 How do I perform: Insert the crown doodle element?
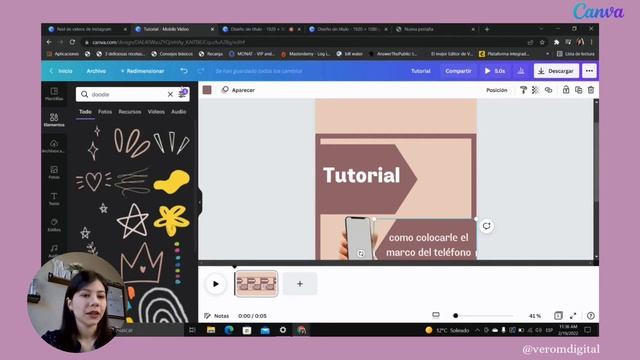[x=142, y=263]
